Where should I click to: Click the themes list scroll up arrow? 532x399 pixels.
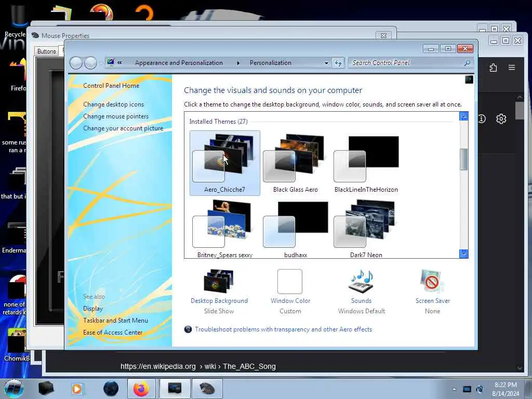click(464, 116)
